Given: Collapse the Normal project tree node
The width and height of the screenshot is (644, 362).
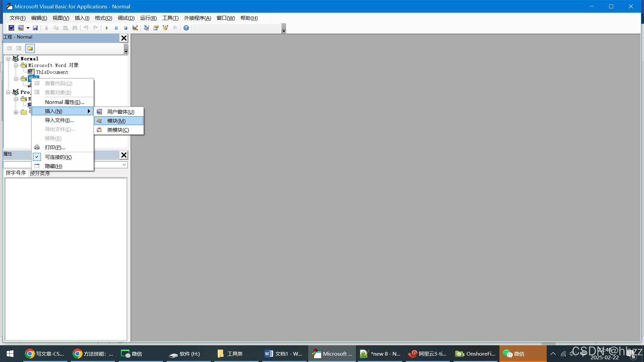Looking at the screenshot, I should tap(8, 59).
